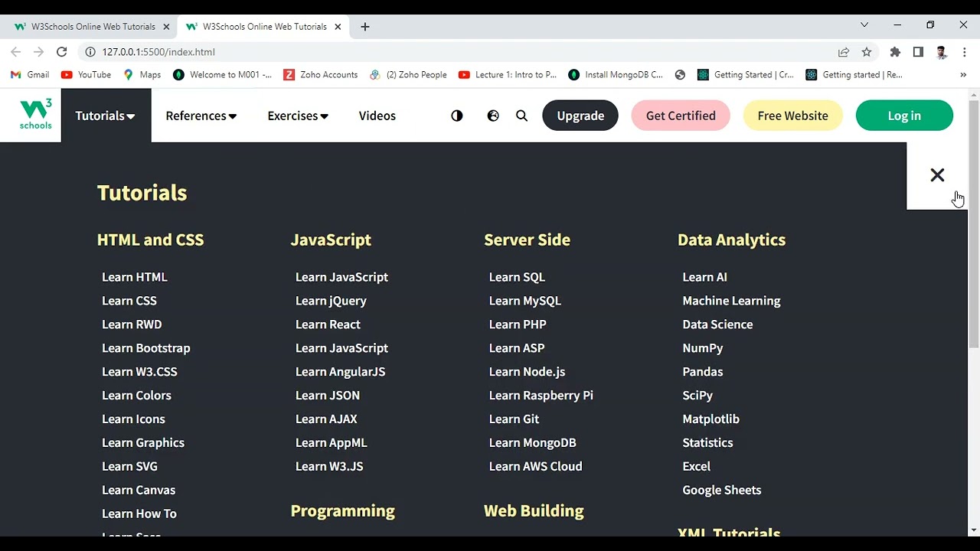980x551 pixels.
Task: Open YouTube bookmark
Action: pos(86,75)
